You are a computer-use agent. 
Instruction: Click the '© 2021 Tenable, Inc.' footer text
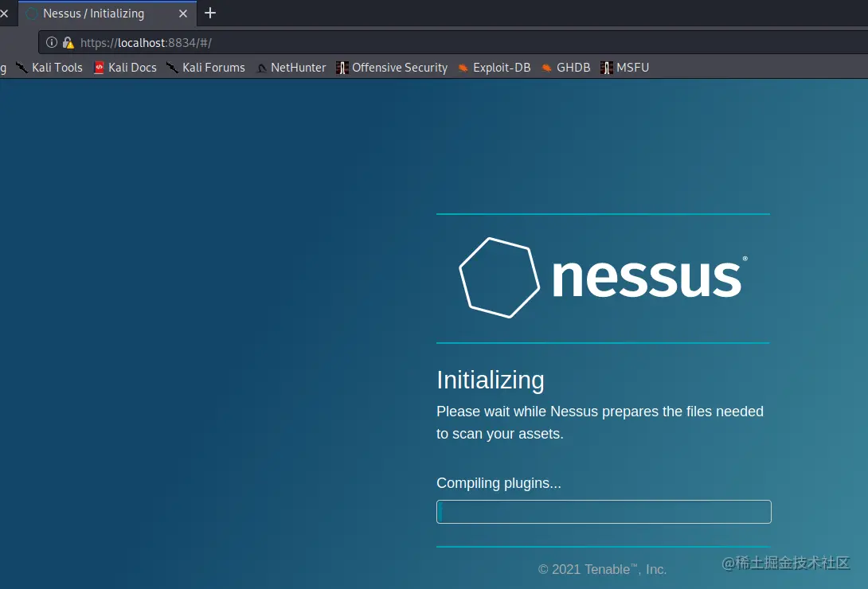point(602,569)
